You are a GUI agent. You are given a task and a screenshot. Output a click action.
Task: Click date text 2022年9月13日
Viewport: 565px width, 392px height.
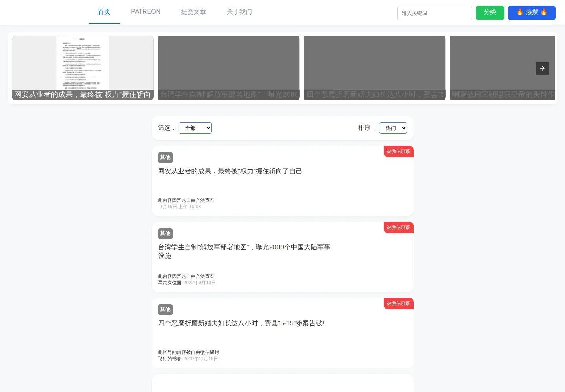(199, 283)
